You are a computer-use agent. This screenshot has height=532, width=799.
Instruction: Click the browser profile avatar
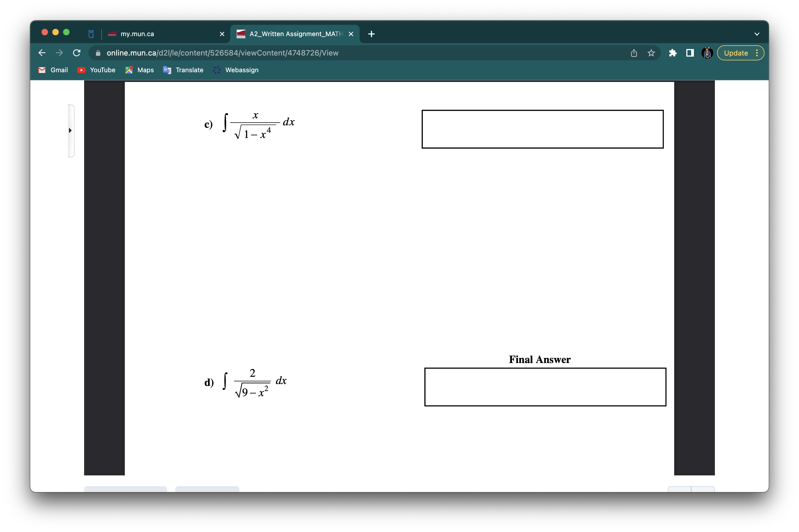(707, 53)
